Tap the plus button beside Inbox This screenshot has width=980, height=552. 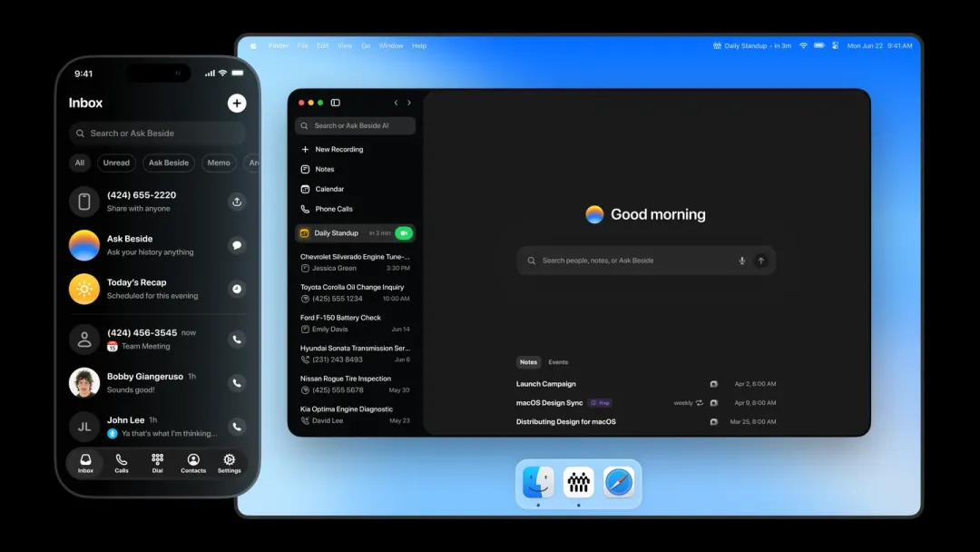click(x=237, y=103)
